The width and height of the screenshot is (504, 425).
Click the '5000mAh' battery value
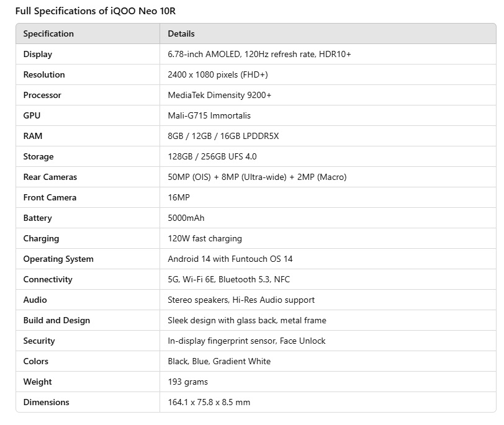point(186,218)
